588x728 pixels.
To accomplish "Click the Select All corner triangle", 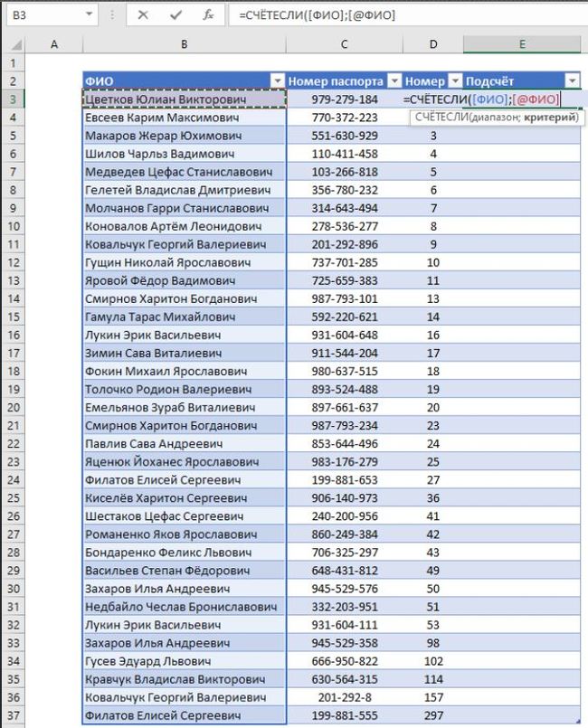I will coord(16,44).
